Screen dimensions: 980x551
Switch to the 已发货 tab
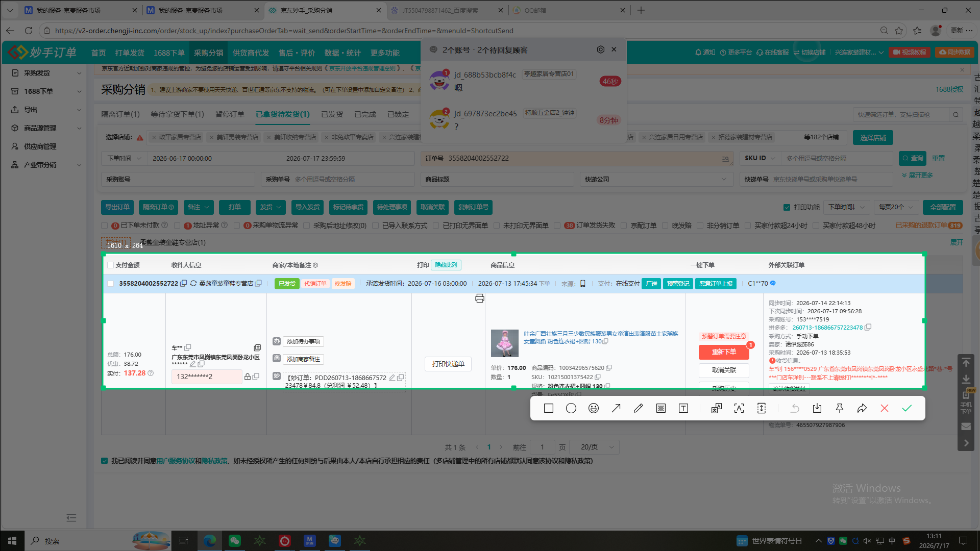point(332,114)
